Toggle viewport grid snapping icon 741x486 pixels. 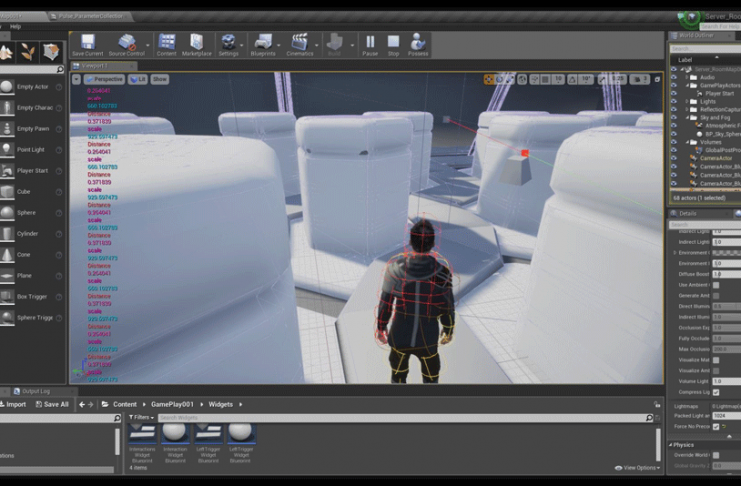[x=545, y=79]
